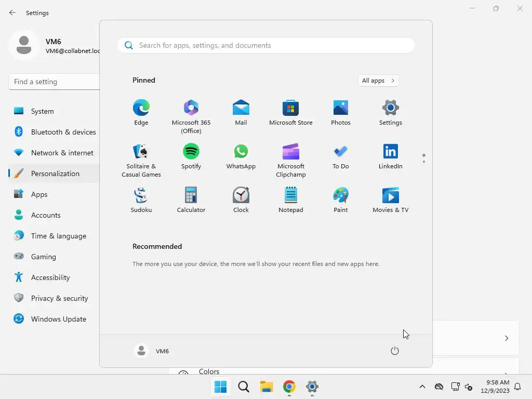
Task: Open LinkedIn from pinned apps
Action: [391, 156]
